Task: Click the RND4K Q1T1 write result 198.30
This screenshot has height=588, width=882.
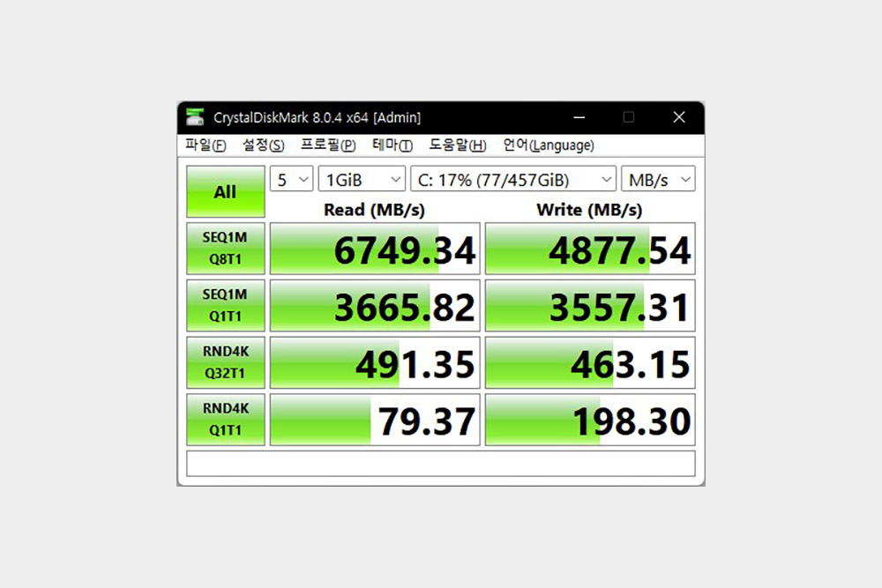Action: click(x=590, y=420)
